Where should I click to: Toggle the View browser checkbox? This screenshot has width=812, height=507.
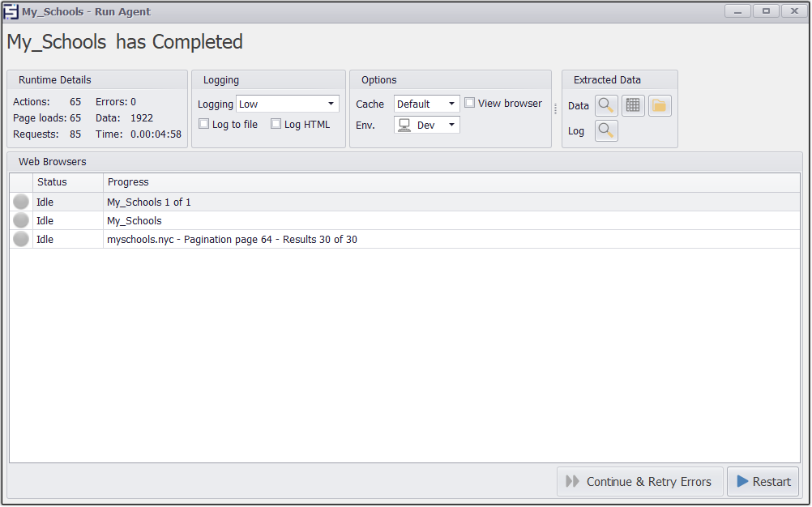(x=470, y=104)
